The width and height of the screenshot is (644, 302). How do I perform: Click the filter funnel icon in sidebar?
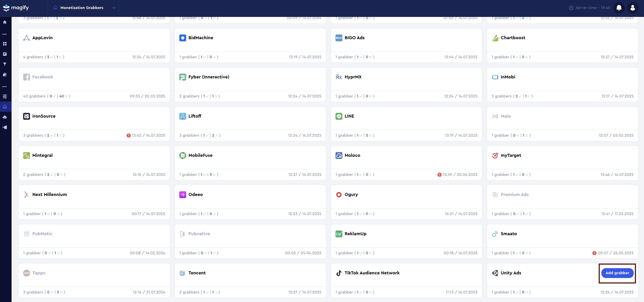pos(5,64)
